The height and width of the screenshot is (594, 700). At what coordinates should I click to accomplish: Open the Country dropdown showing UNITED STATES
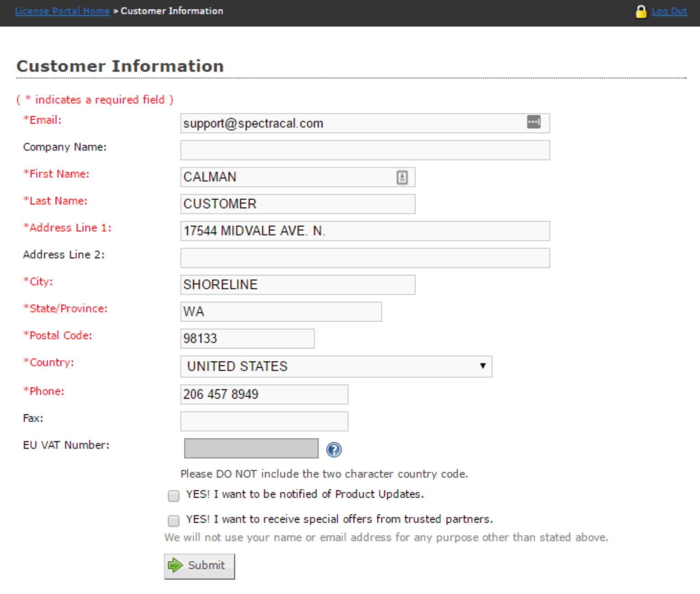coord(336,366)
